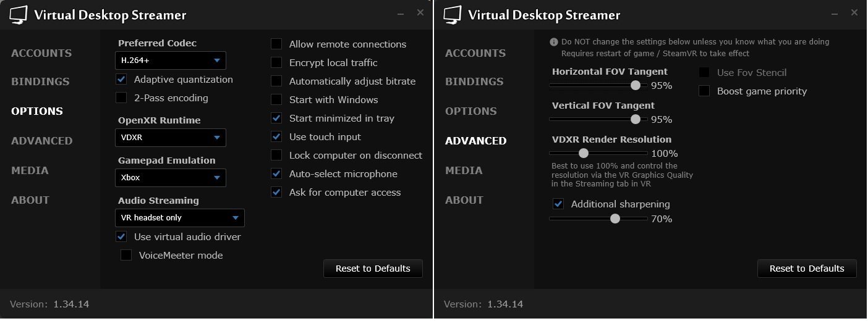Enable VoiceMeeter mode
Image resolution: width=868 pixels, height=321 pixels.
(126, 255)
